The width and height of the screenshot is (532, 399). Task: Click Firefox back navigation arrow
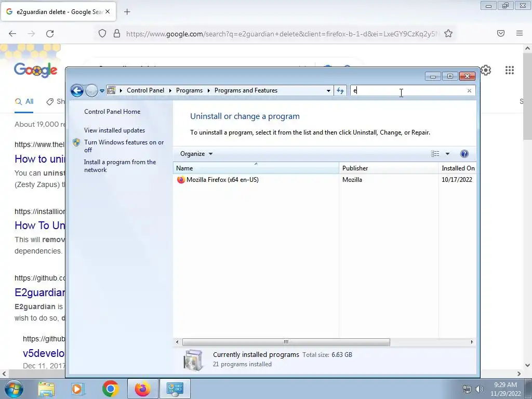(x=12, y=34)
